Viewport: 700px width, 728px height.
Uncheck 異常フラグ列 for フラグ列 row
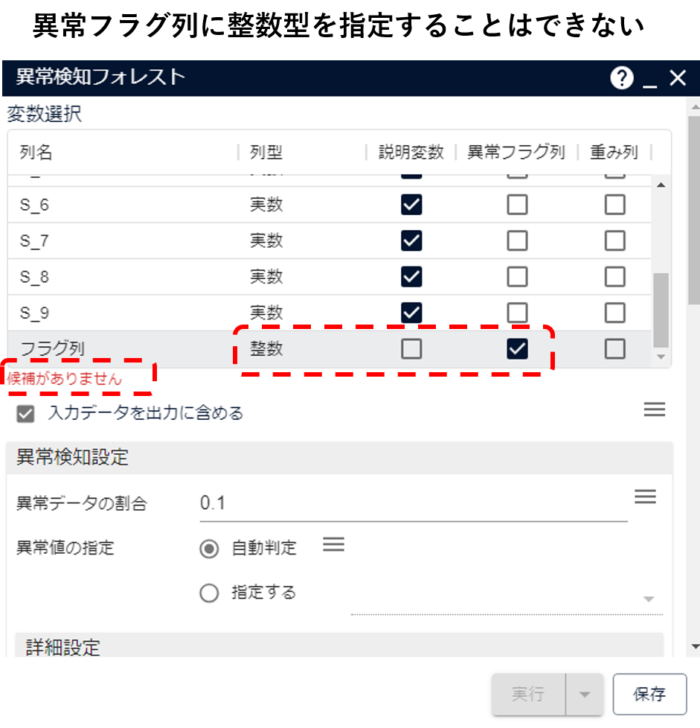click(517, 348)
